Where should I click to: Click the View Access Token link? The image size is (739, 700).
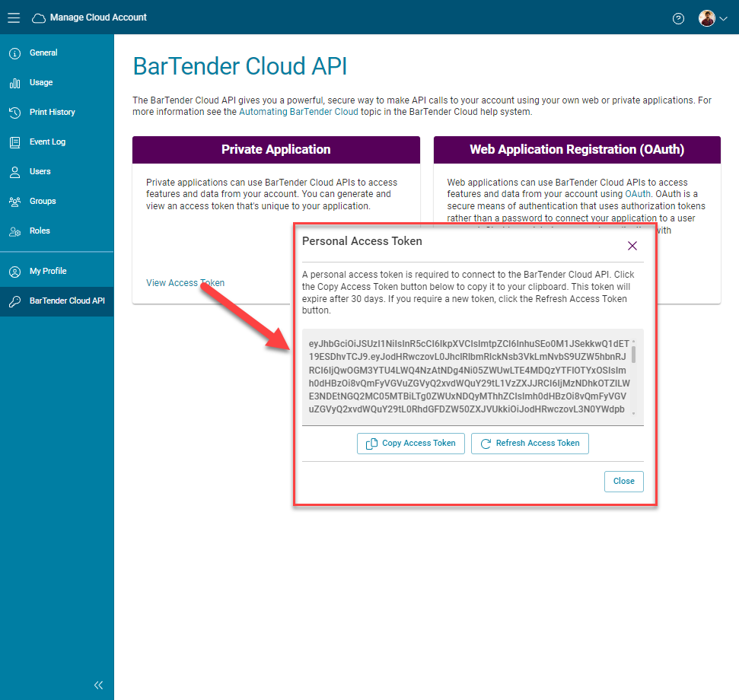(x=185, y=282)
